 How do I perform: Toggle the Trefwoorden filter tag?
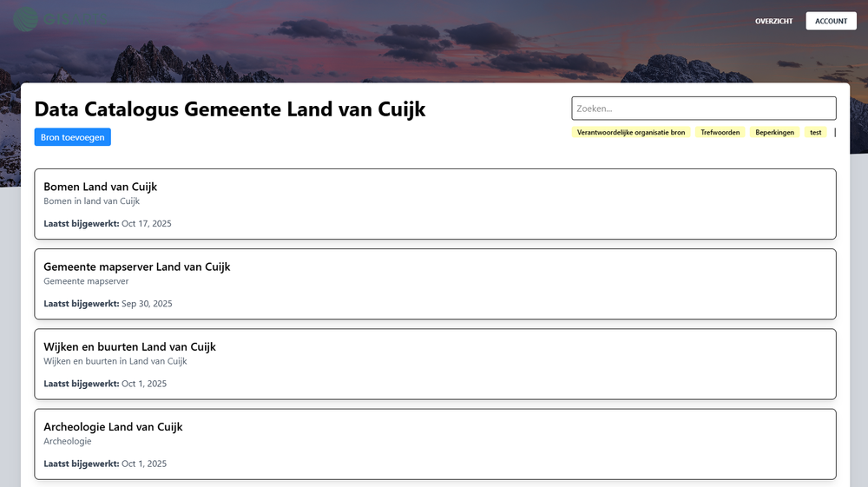[x=720, y=133]
